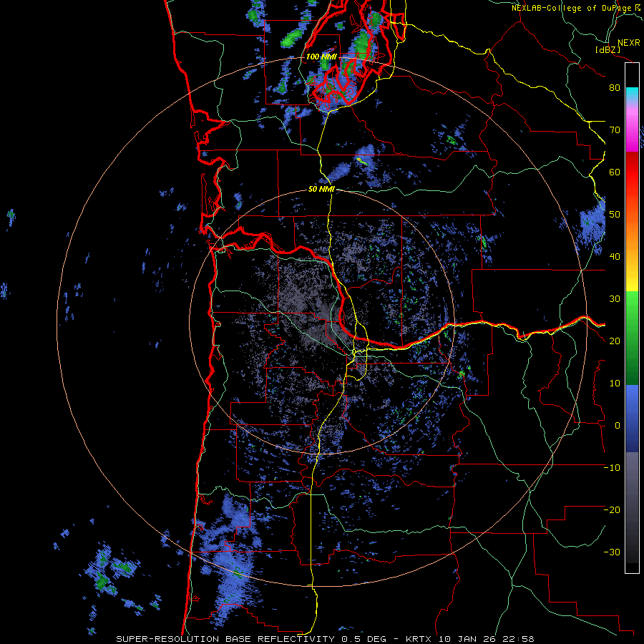Image resolution: width=644 pixels, height=644 pixels.
Task: Select the 10 value on the dBZ scale
Action: coord(615,384)
